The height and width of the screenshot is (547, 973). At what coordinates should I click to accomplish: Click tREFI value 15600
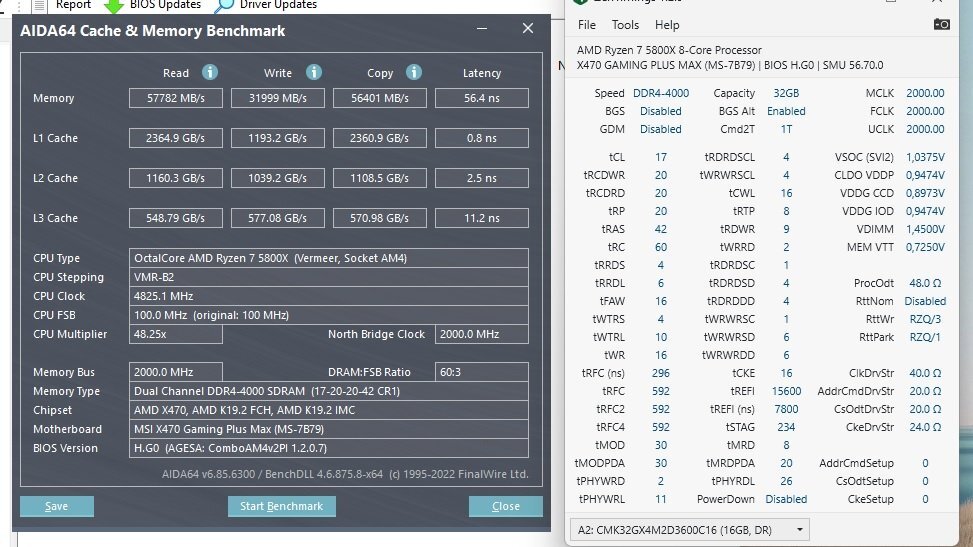point(786,391)
